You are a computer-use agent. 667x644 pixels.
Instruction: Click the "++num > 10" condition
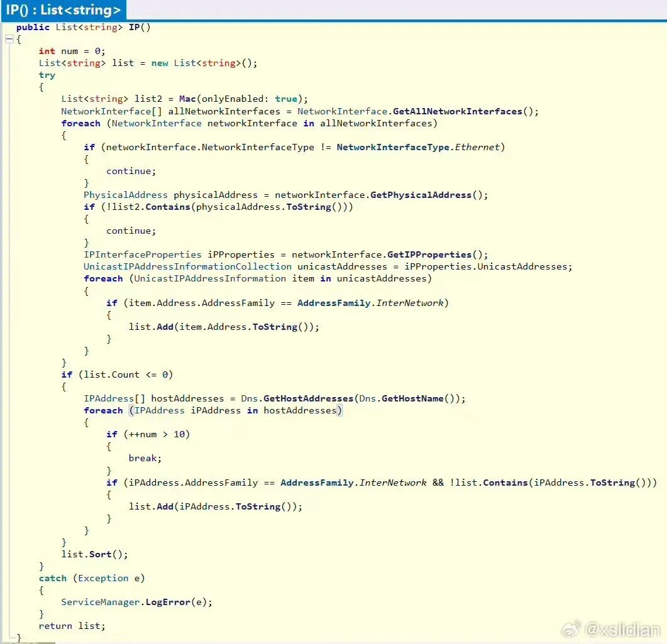tap(157, 434)
